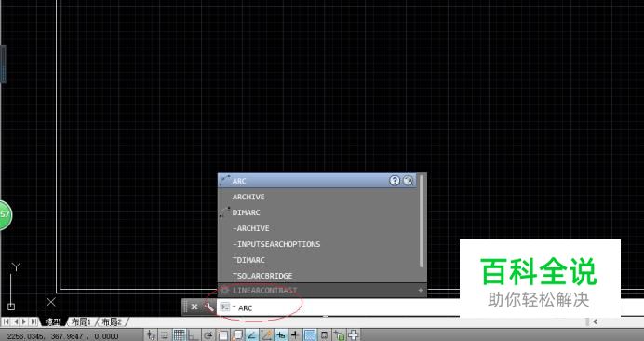Toggle Dynamic UCS status button

tap(266, 334)
